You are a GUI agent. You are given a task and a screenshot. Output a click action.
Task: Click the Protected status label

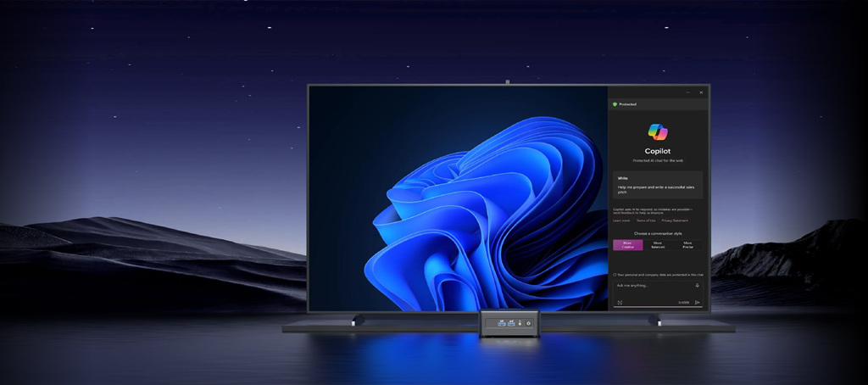[x=628, y=104]
